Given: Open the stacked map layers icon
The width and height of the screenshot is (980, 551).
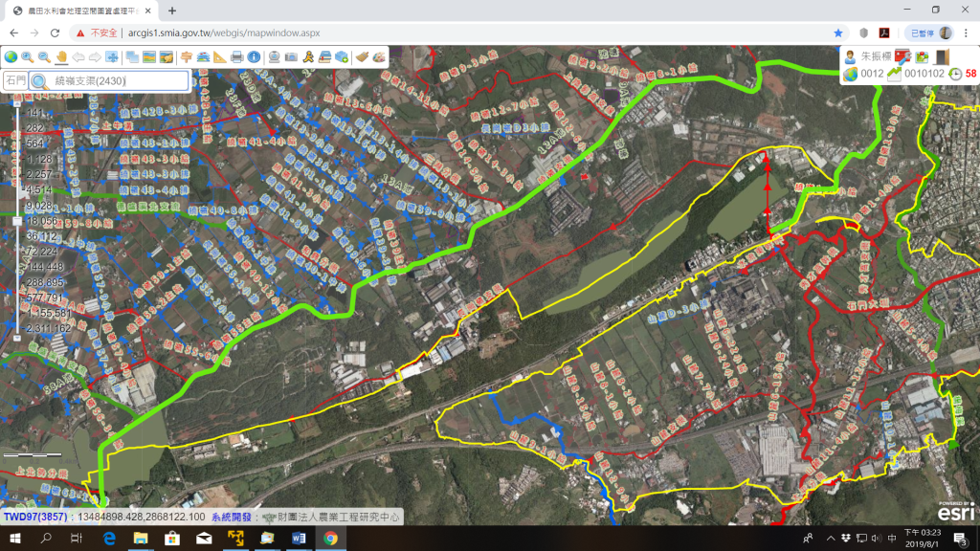Looking at the screenshot, I should (x=203, y=56).
